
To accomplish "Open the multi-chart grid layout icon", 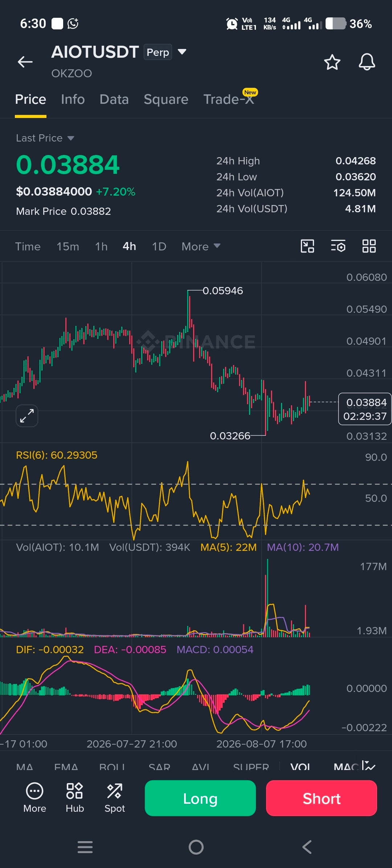I will (x=369, y=246).
